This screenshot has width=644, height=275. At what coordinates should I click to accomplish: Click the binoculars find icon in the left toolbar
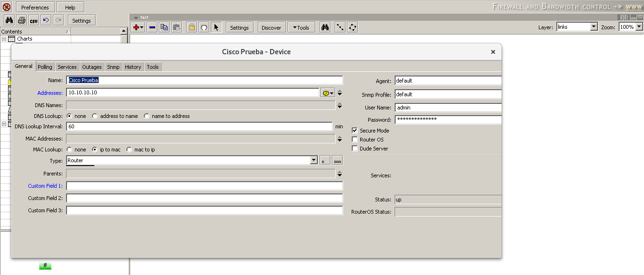click(9, 20)
